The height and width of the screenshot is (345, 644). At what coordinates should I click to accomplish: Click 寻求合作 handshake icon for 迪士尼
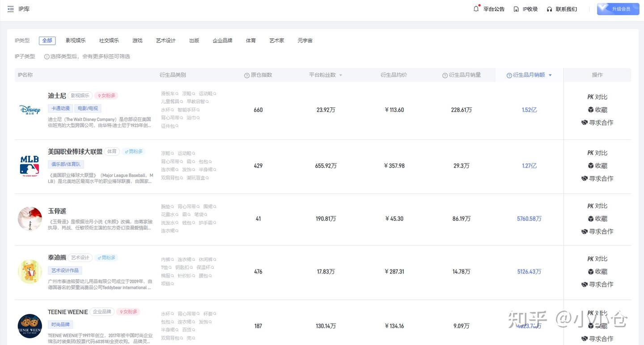(x=585, y=122)
